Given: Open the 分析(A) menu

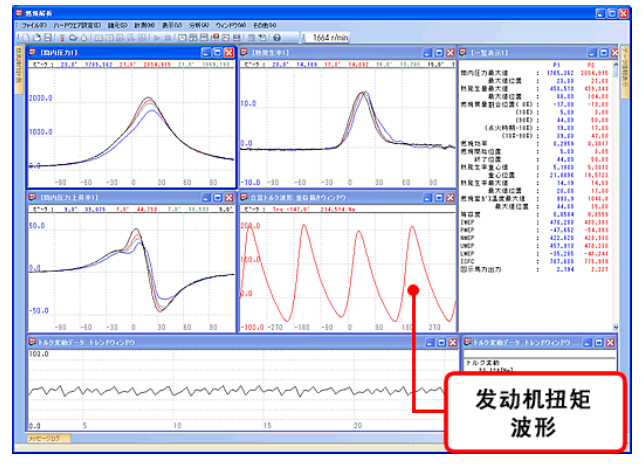Looking at the screenshot, I should (x=199, y=25).
